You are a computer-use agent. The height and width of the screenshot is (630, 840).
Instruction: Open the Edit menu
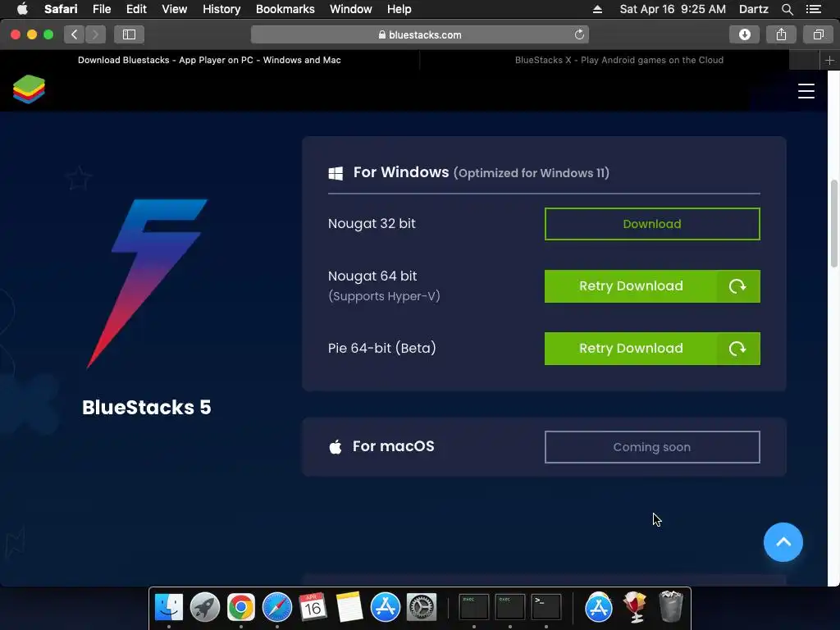(136, 9)
